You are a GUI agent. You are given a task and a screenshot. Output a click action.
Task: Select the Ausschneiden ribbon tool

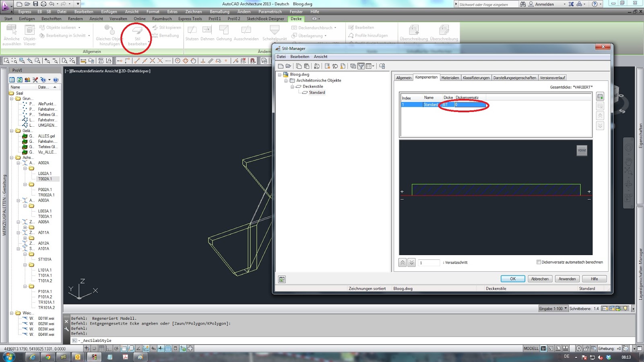click(246, 33)
